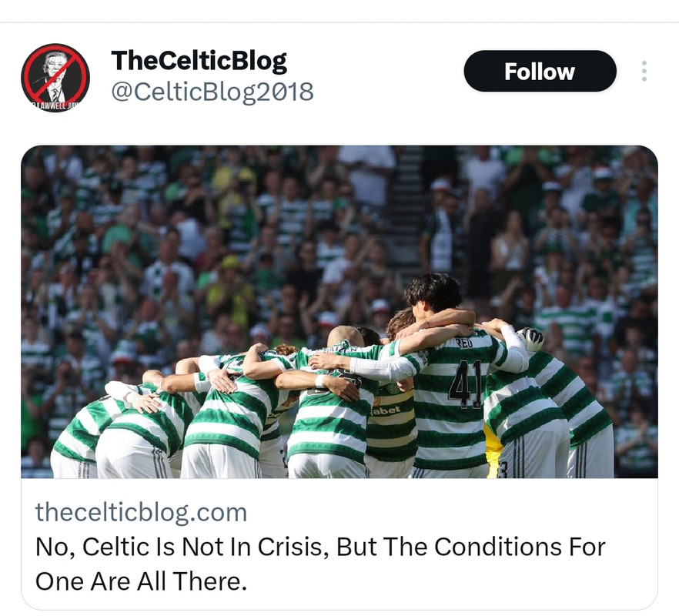Click 'But The Conditions For' headline text

pyautogui.click(x=470, y=547)
